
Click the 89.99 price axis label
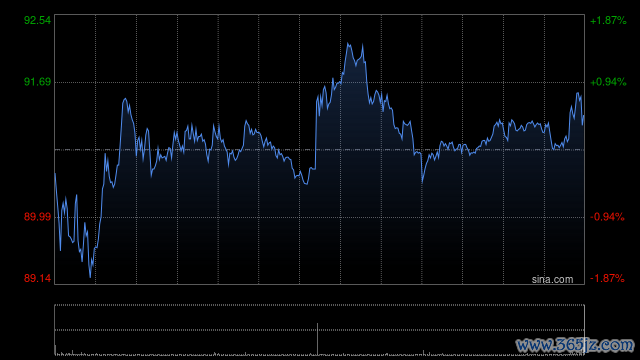pos(38,217)
